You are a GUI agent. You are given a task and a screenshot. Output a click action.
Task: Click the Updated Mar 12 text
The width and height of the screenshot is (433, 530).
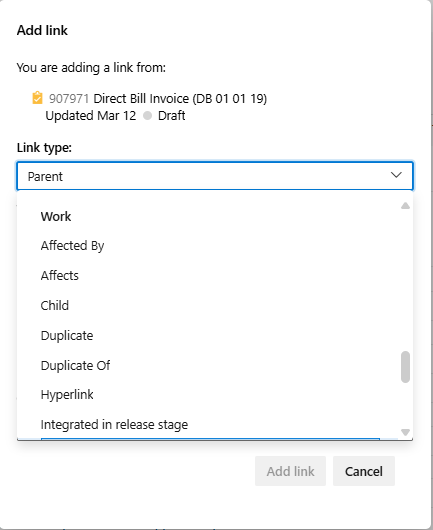point(91,116)
